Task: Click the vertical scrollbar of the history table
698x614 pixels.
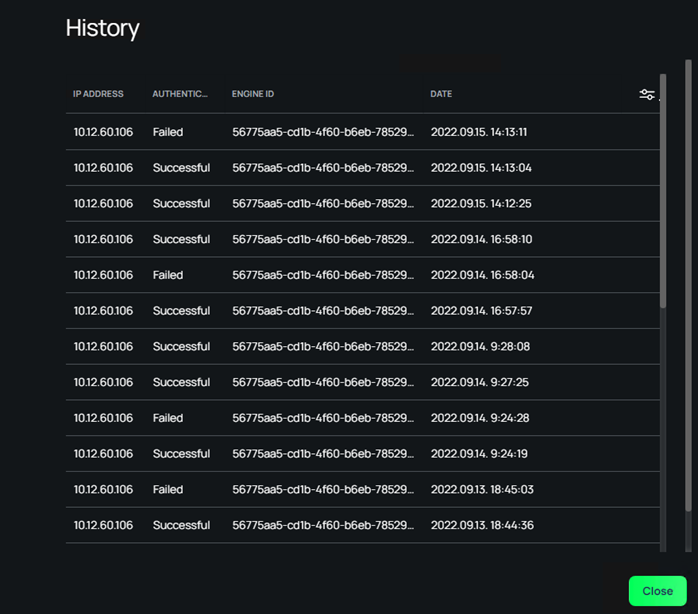Action: pos(662,200)
